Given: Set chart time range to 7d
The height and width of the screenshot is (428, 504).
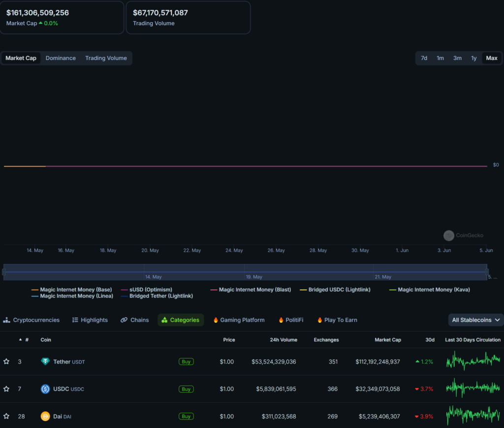Looking at the screenshot, I should click(x=424, y=58).
